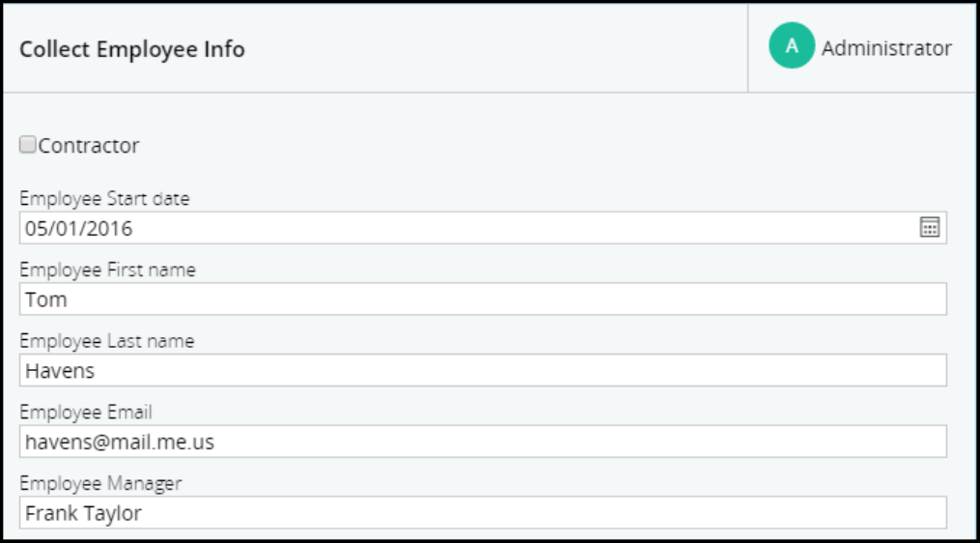Select the Employee Last name input
980x543 pixels.
click(483, 370)
